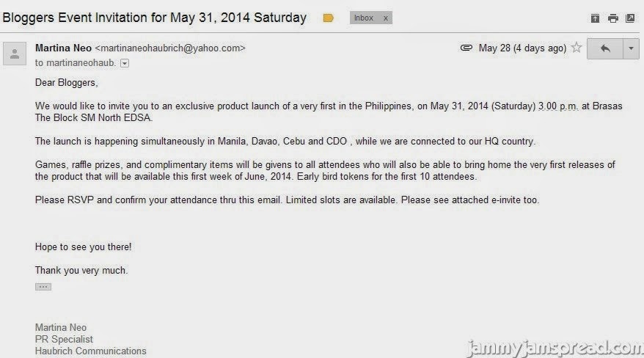Click the martinaneohaubrich@yahoo.com sender address
The image size is (644, 358).
170,48
